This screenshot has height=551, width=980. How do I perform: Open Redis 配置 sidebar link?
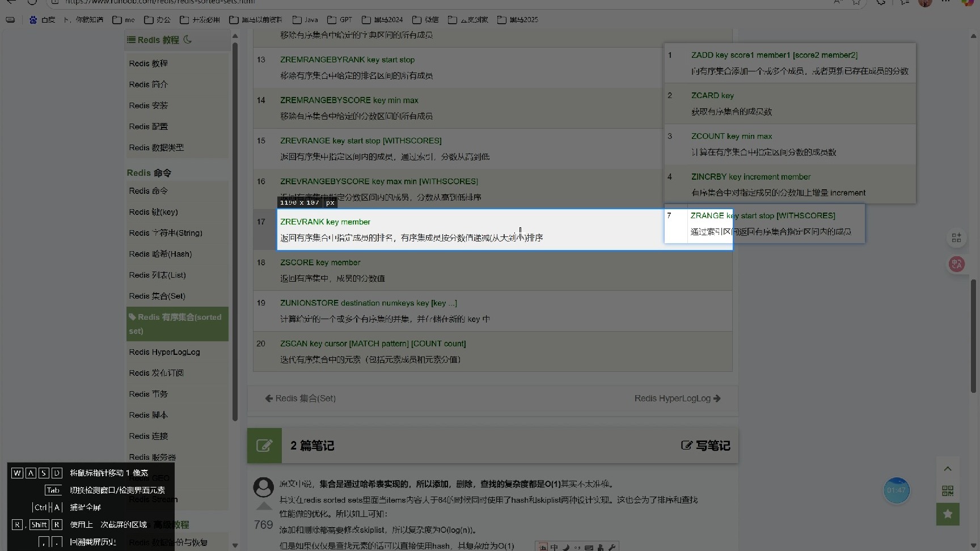148,126
